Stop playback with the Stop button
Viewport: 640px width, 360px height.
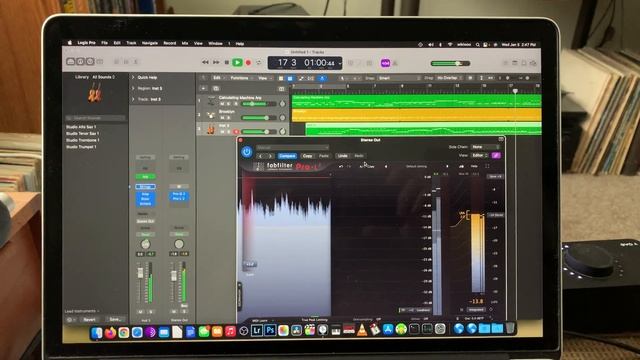coord(227,62)
